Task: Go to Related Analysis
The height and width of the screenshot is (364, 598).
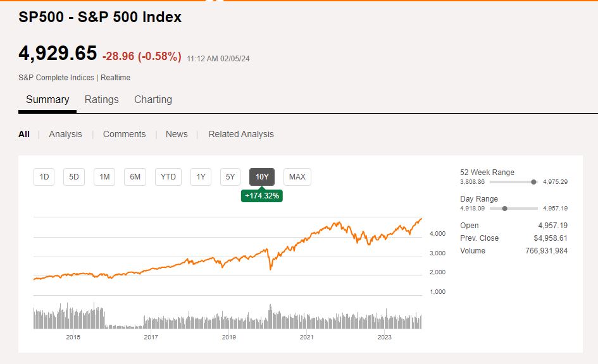Action: [241, 134]
